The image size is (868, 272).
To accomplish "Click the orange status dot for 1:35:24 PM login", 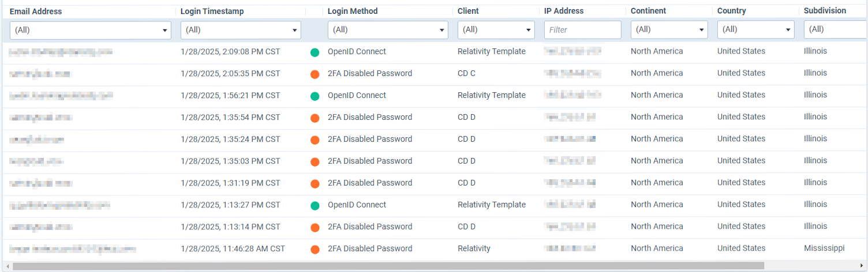I will [x=315, y=140].
